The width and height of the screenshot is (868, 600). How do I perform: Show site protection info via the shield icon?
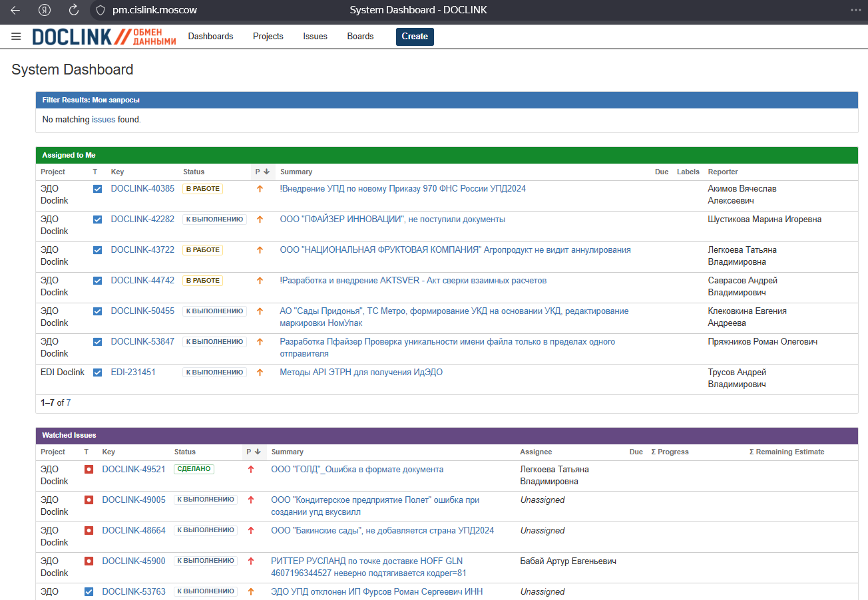(x=101, y=10)
